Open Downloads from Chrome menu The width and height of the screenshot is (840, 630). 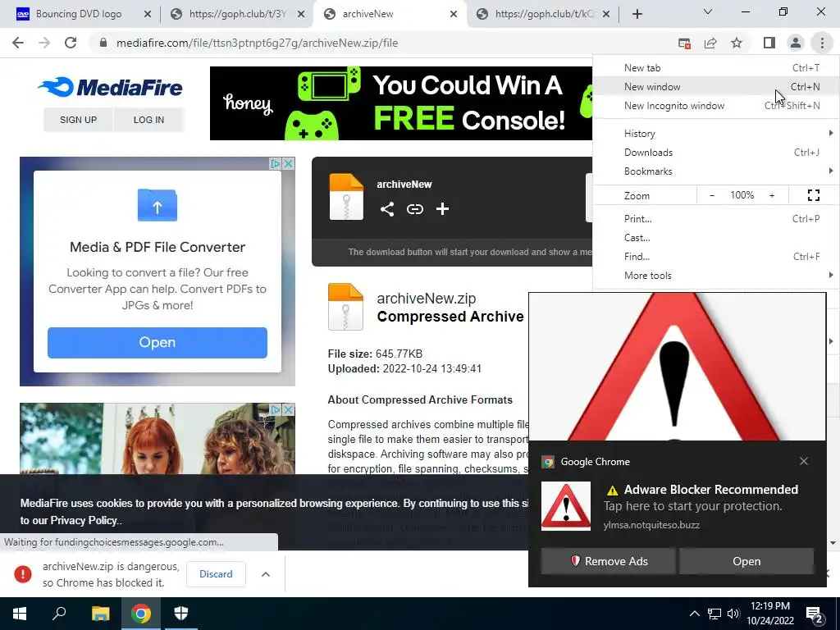point(715,153)
